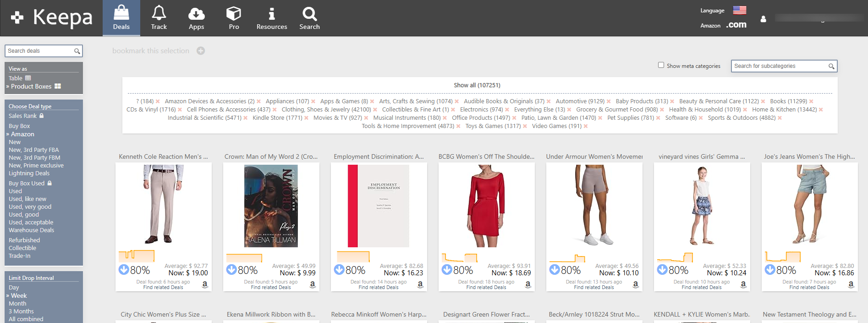Screen dimensions: 868x323
Task: Open the Amazon .com locale selector
Action: click(736, 25)
